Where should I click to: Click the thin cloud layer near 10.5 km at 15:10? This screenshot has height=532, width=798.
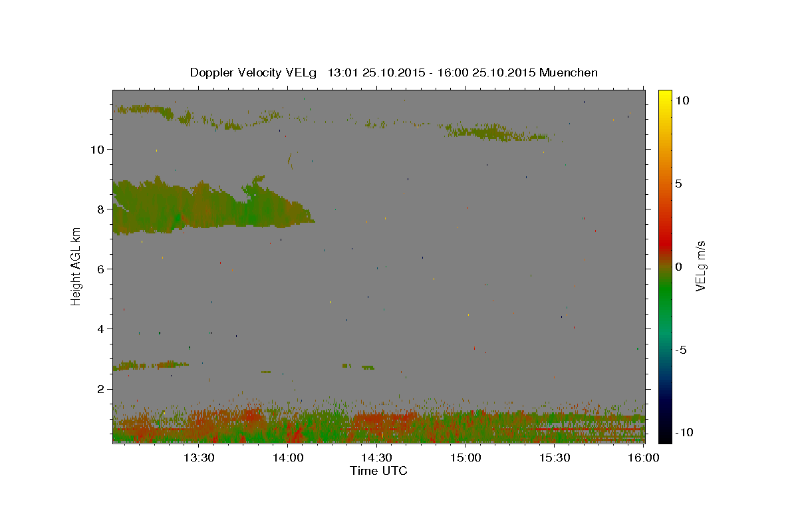pyautogui.click(x=499, y=132)
